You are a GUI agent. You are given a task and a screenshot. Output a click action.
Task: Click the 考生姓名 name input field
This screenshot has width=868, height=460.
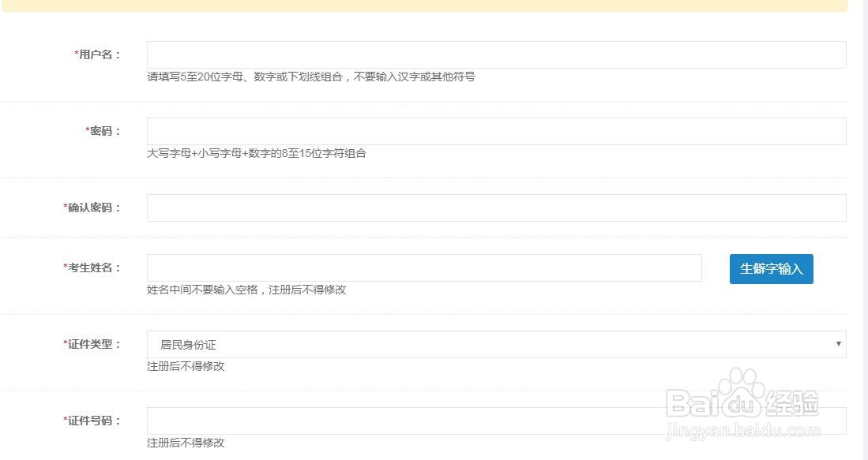tap(423, 268)
